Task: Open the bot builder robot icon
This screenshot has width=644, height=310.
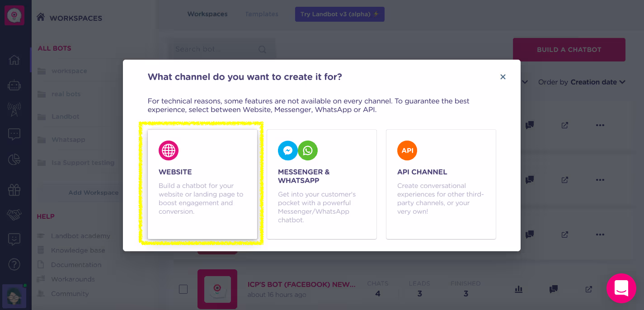Action: pyautogui.click(x=14, y=85)
